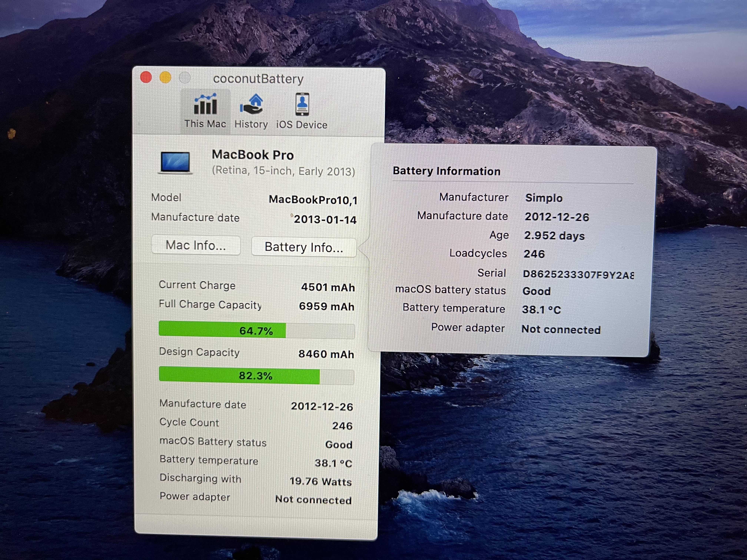The height and width of the screenshot is (560, 747).
Task: Minimize the coconutBattery window
Action: click(x=165, y=78)
